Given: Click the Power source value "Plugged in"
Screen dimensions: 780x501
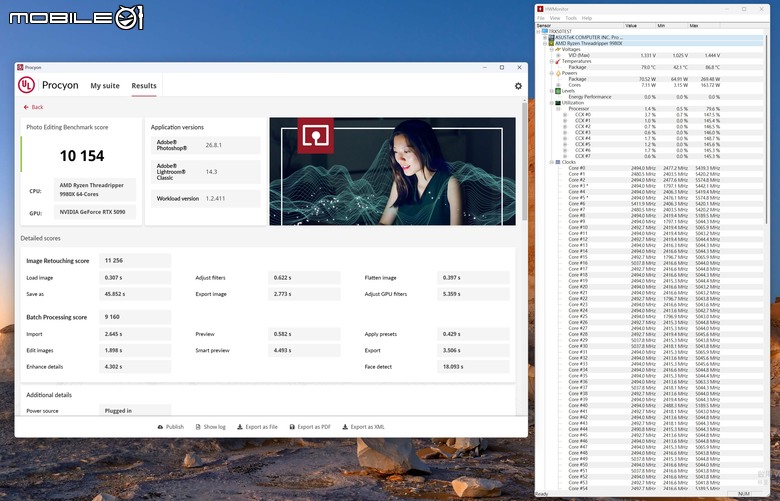Looking at the screenshot, I should point(135,411).
